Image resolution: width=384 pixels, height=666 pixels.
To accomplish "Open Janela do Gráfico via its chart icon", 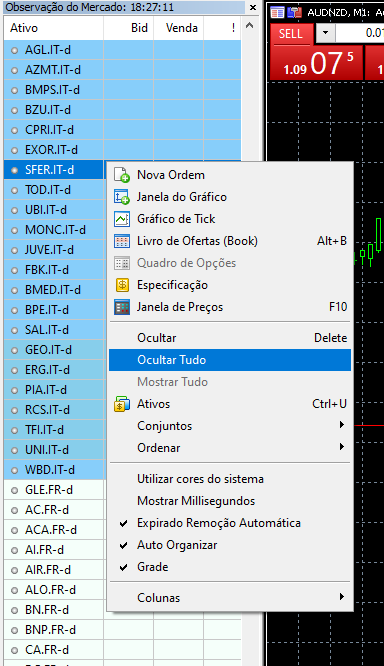I will (x=122, y=197).
